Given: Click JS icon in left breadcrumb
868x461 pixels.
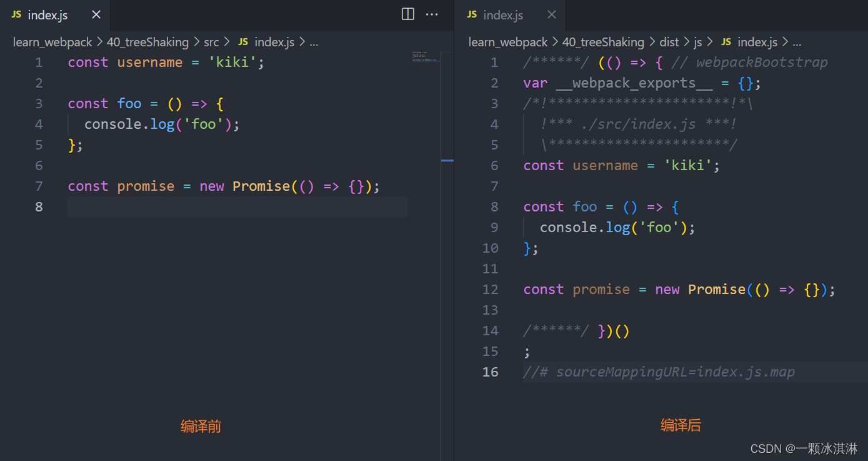Looking at the screenshot, I should pos(243,42).
